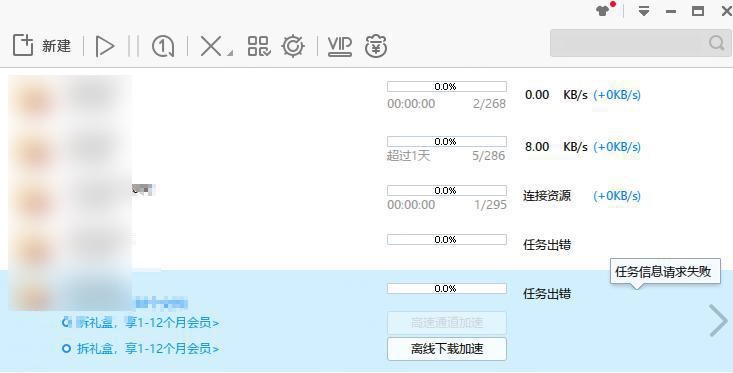Open the skin shirt icon

point(604,10)
